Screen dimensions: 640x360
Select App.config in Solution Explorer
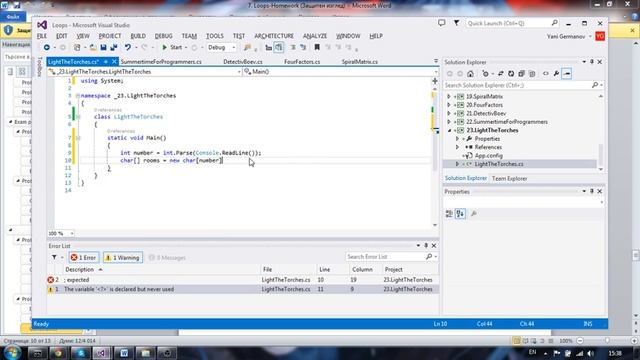pyautogui.click(x=488, y=156)
